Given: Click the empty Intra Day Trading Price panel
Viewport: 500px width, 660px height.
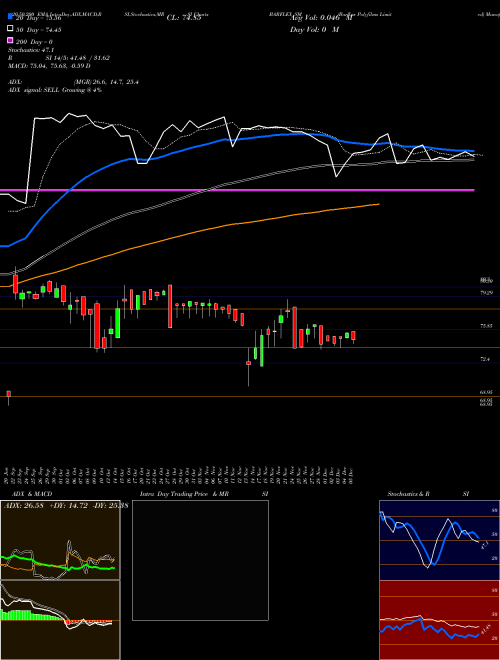Looking at the screenshot, I should pyautogui.click(x=200, y=560).
